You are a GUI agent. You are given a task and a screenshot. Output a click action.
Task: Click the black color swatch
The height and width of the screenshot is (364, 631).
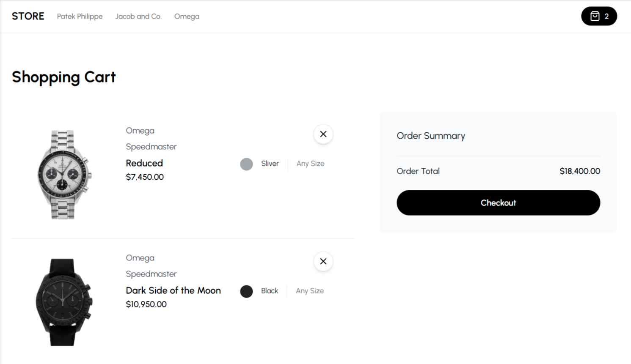click(x=246, y=291)
